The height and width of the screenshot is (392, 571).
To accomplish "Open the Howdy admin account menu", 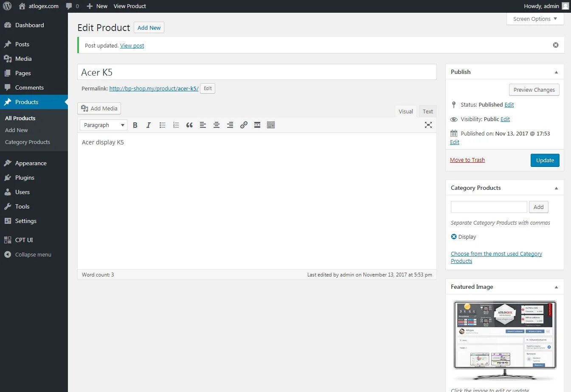I will [546, 6].
